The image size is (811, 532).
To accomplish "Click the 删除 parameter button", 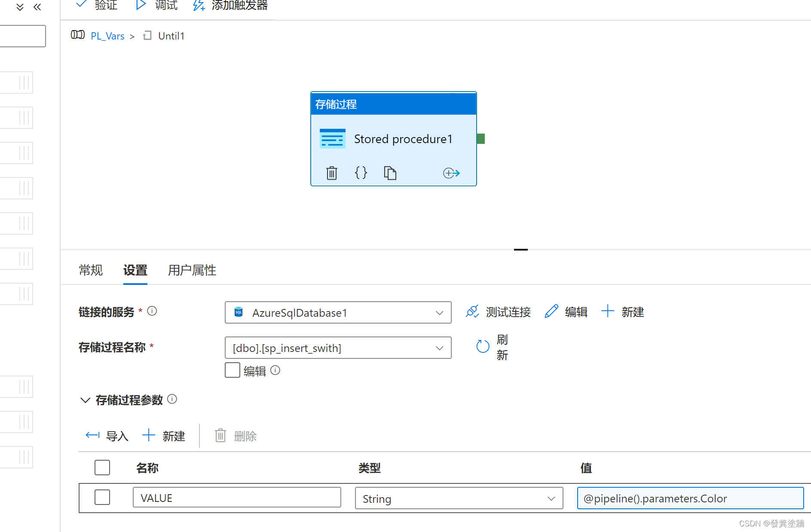I will click(236, 436).
